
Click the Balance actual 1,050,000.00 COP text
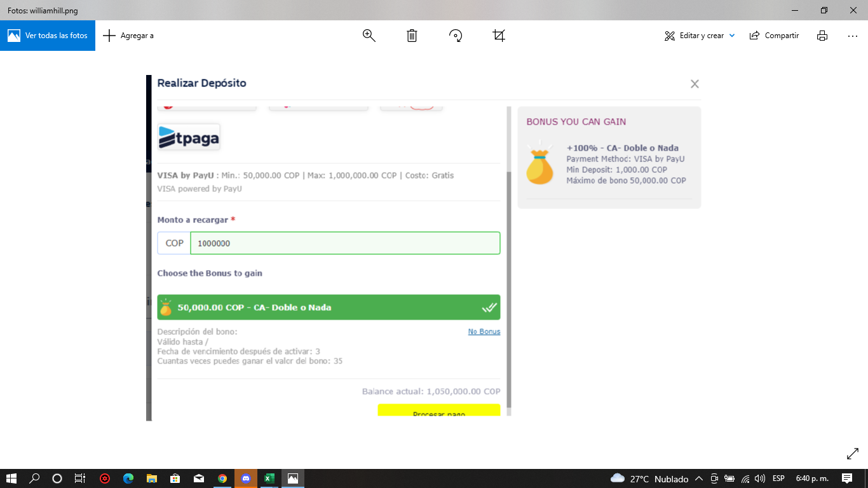tap(431, 391)
